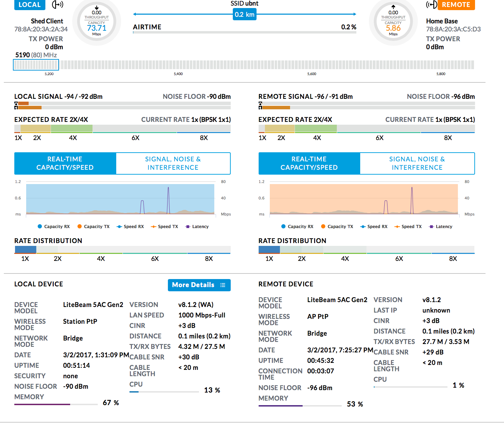The width and height of the screenshot is (504, 424).
Task: Click chain 0 marker of local signal bar
Action: pyautogui.click(x=16, y=103)
